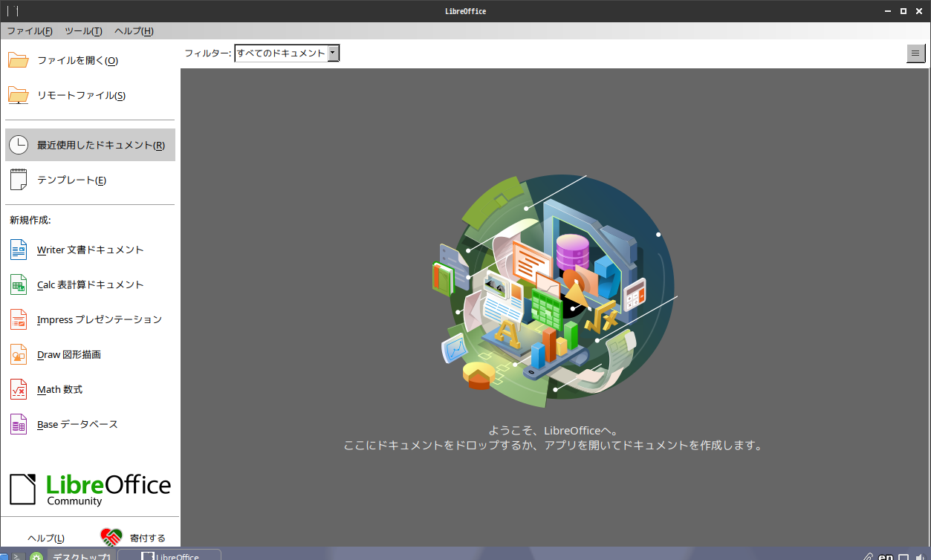
Task: Create a new Base データベース
Action: (90, 425)
